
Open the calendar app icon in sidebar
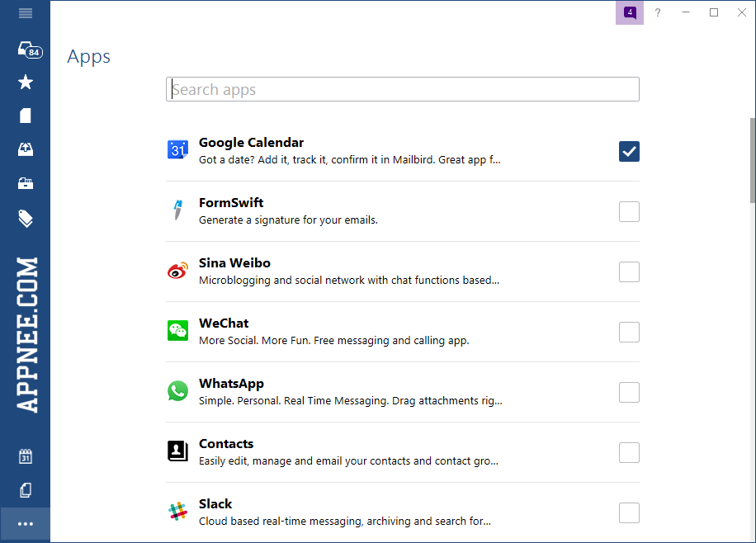[26, 456]
